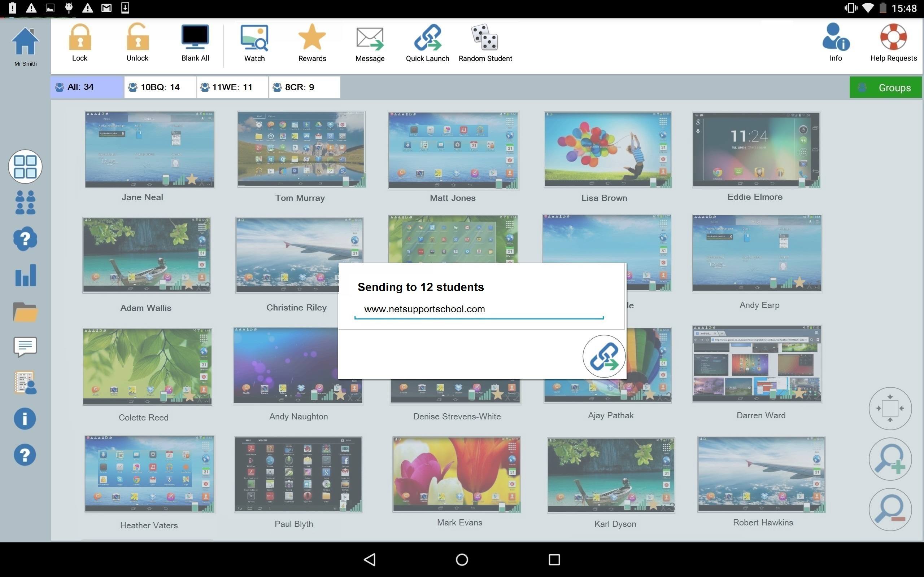Pick a Random Student with dice
Screen dimensions: 924x577
click(x=485, y=38)
